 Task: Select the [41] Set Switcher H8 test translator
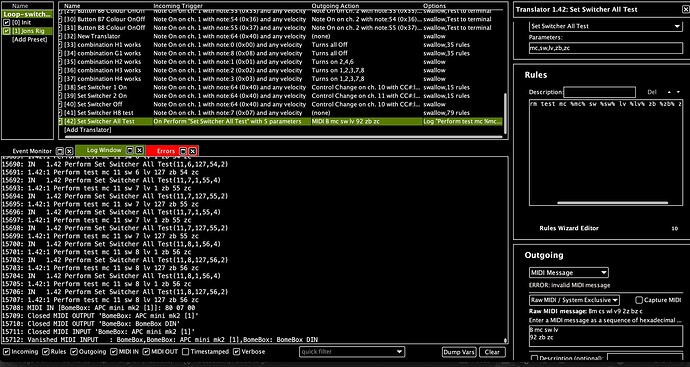pyautogui.click(x=281, y=113)
